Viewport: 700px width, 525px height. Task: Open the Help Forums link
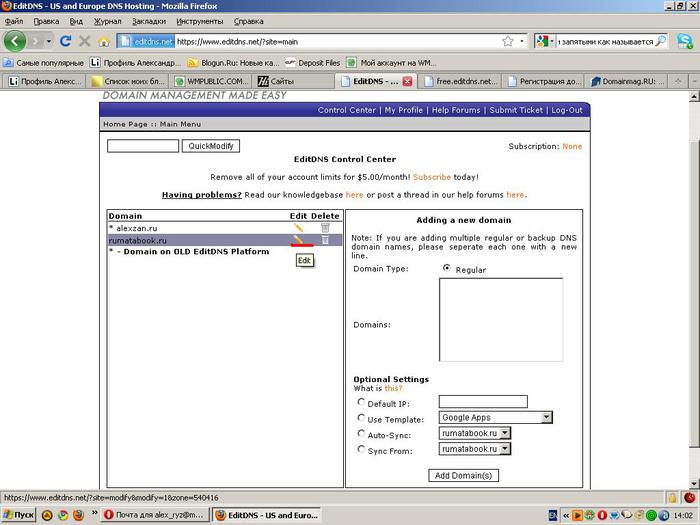456,110
